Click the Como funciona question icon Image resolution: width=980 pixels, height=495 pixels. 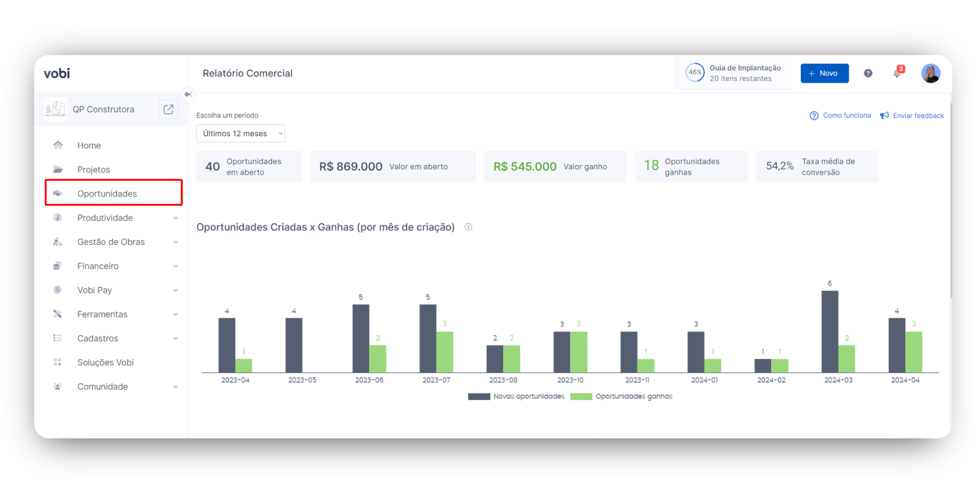814,116
